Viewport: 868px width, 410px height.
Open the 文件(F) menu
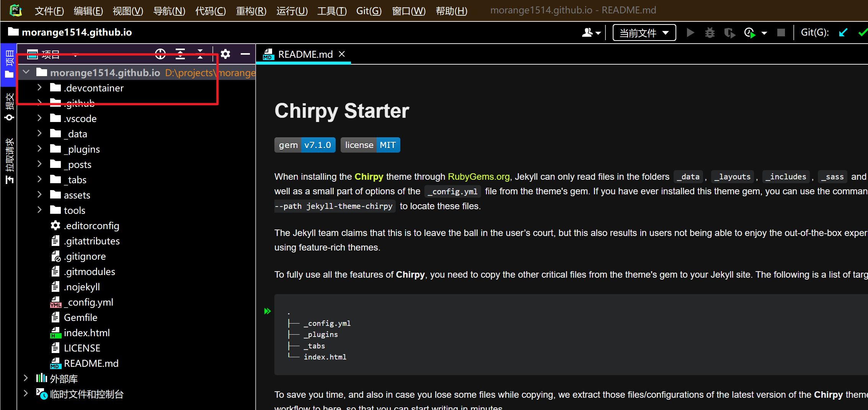click(49, 11)
